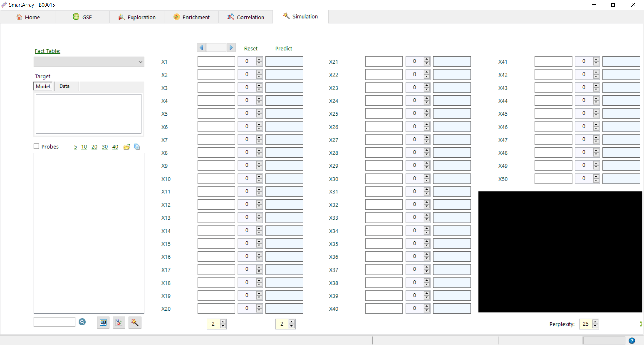Screen dimensions: 644x345
Task: Click the X48 blue prediction field
Action: [621, 152]
